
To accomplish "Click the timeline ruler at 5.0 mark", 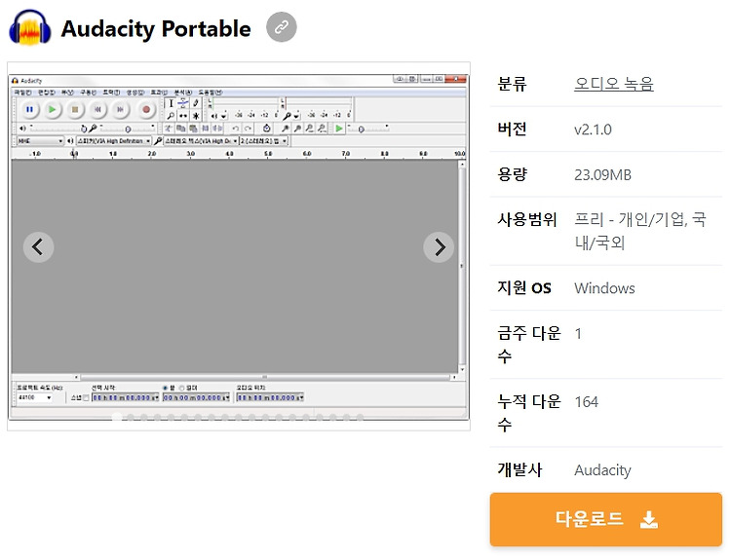I will 268,153.
